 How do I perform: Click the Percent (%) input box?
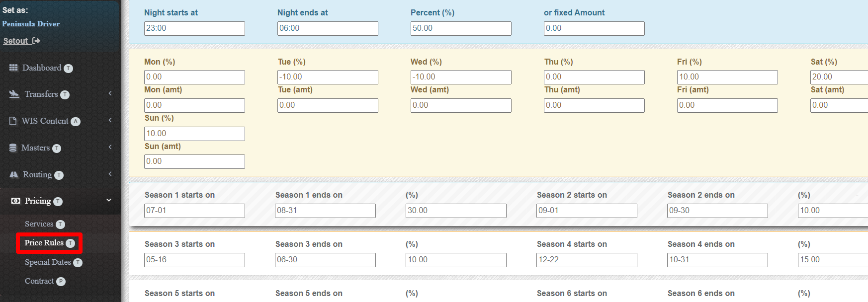click(461, 28)
